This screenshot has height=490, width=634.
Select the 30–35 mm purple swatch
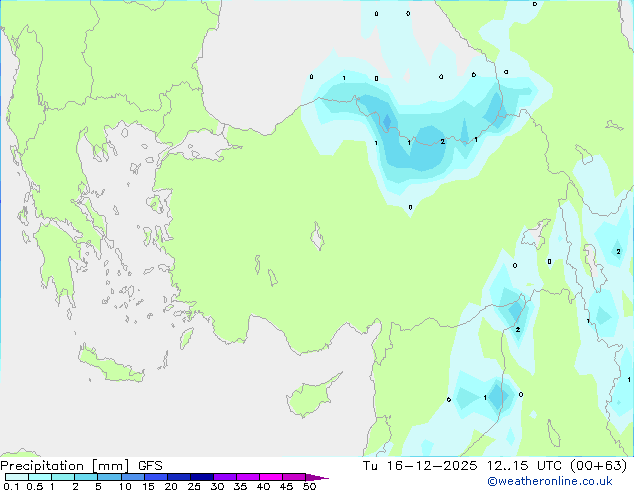point(225,477)
